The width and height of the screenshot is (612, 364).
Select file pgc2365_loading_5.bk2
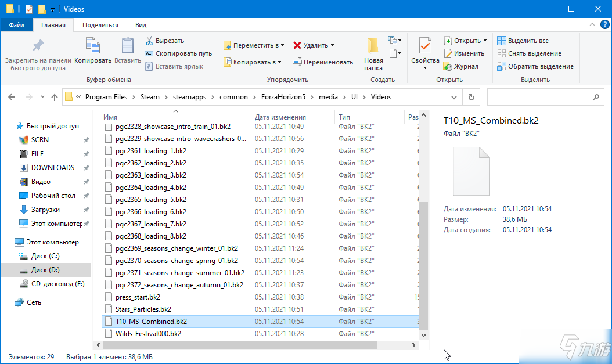(150, 200)
